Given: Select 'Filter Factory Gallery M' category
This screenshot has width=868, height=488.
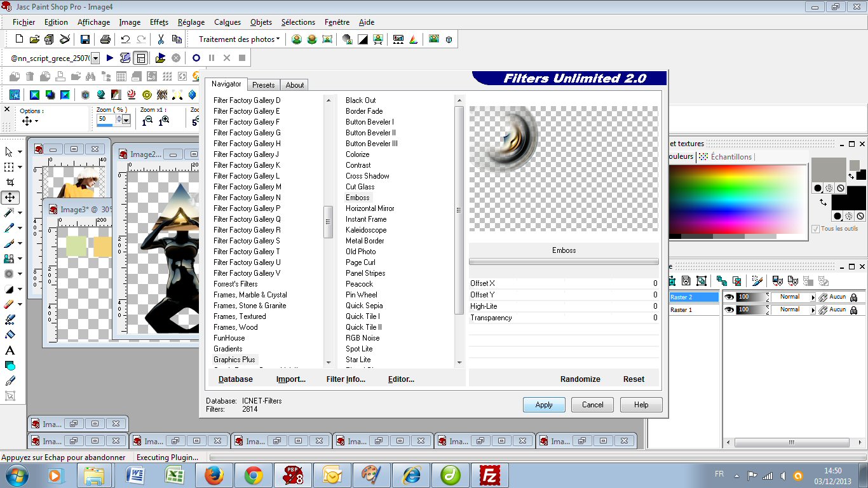Looking at the screenshot, I should pos(247,187).
